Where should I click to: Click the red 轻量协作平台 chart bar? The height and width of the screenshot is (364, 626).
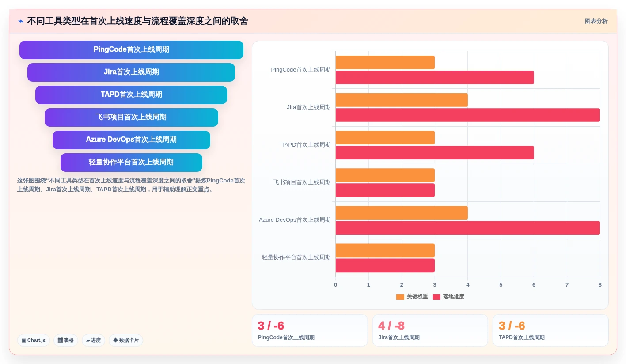pyautogui.click(x=385, y=265)
